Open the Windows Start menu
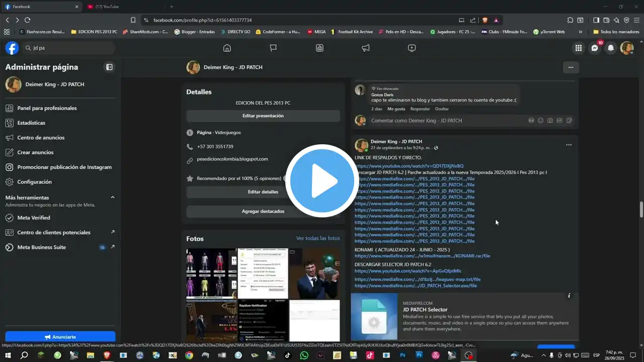The image size is (644, 362). point(9,355)
